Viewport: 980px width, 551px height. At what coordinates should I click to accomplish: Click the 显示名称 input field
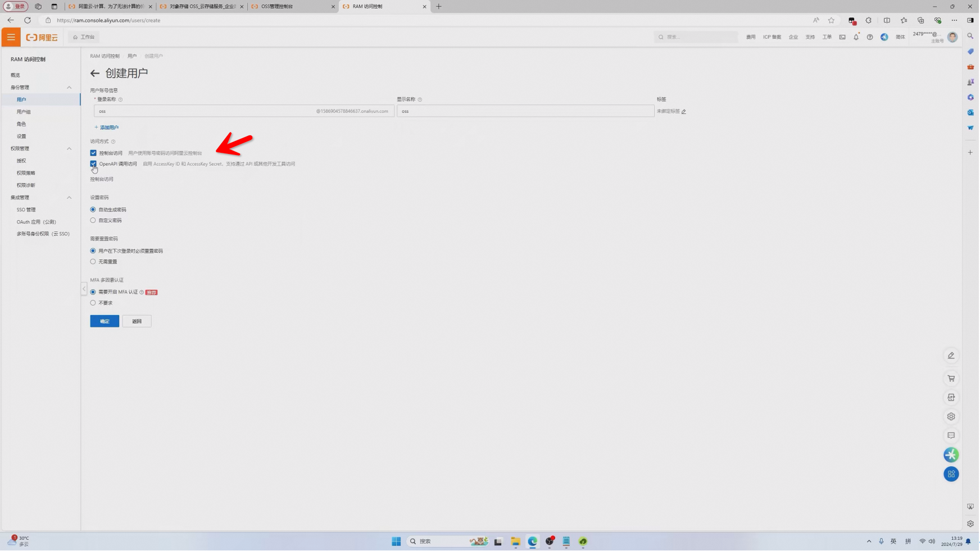[525, 111]
